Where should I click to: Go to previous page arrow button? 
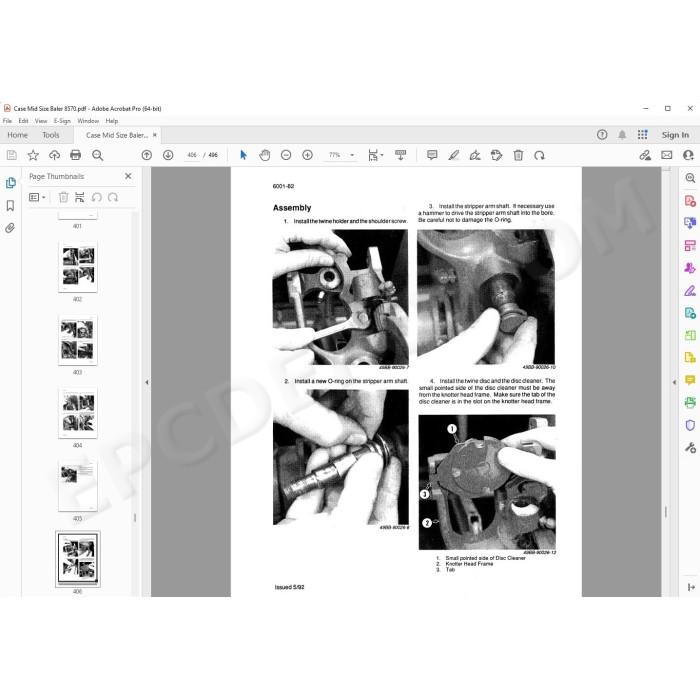click(x=146, y=155)
